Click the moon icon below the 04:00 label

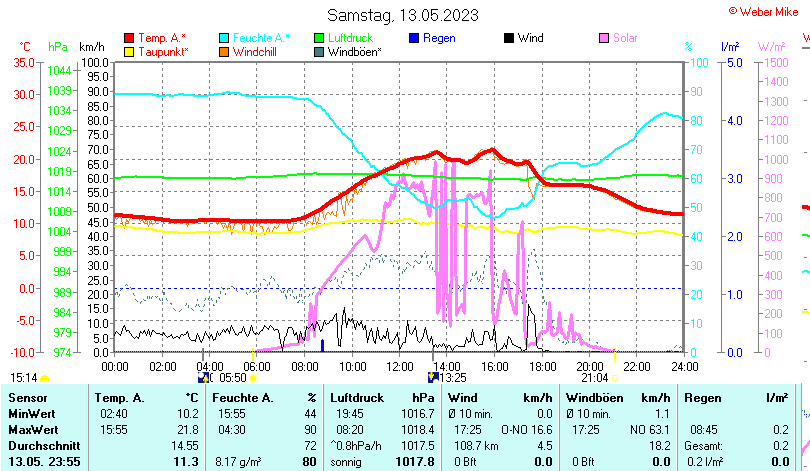204,378
